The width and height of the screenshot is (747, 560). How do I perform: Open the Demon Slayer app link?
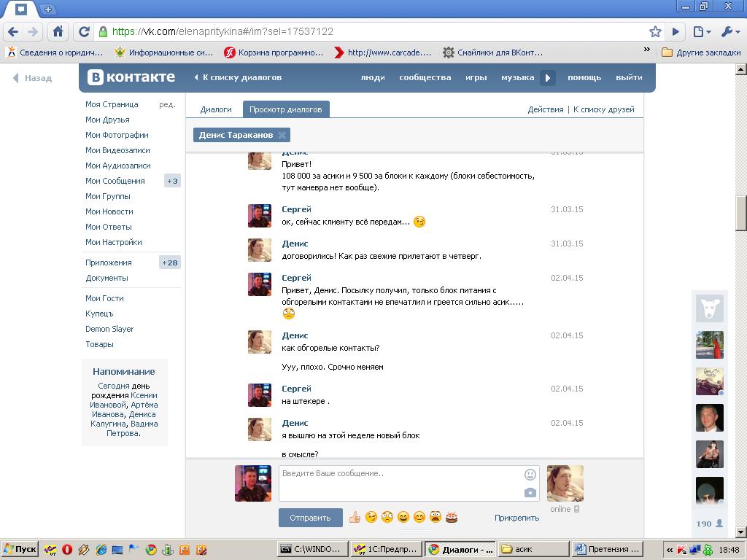(x=109, y=329)
